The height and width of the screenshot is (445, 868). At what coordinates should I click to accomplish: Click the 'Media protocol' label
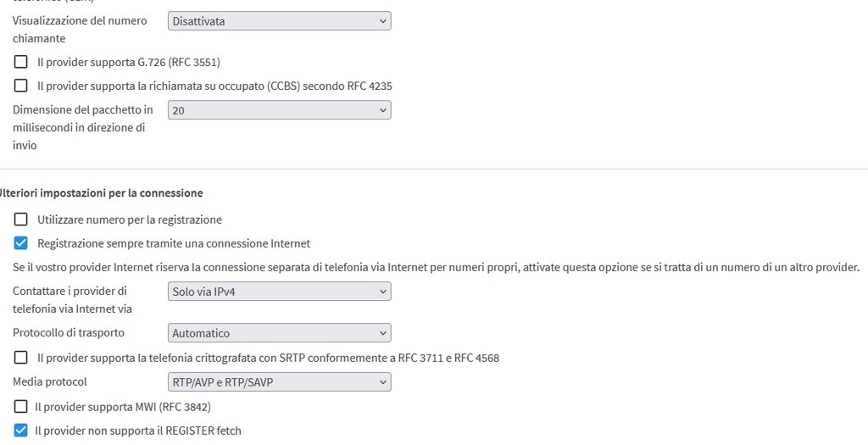click(50, 382)
